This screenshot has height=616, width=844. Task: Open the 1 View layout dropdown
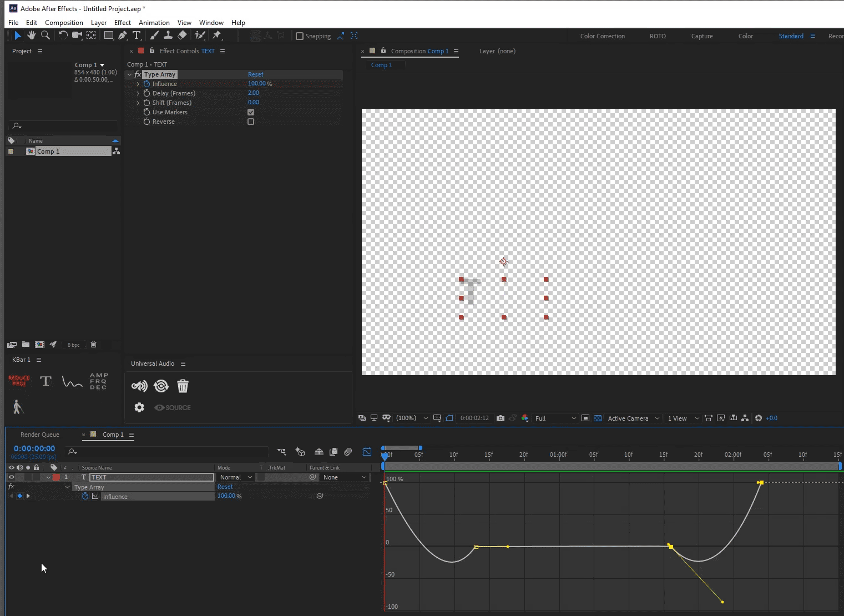coord(684,418)
